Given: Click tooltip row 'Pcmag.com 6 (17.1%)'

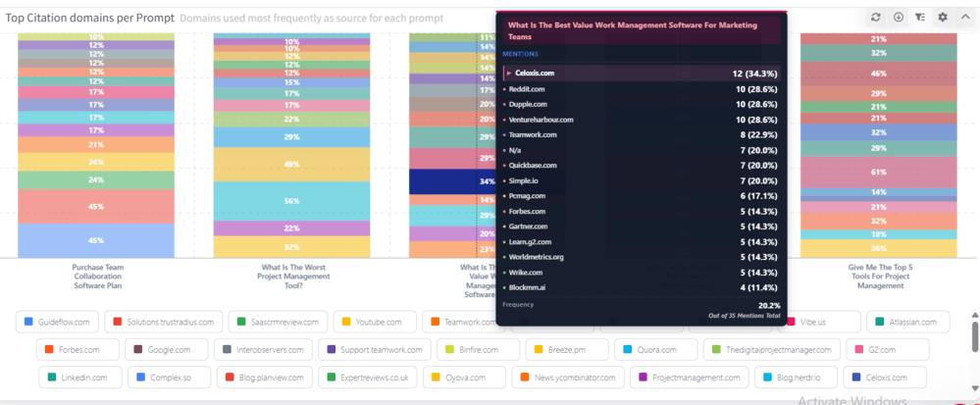Looking at the screenshot, I should point(642,195).
